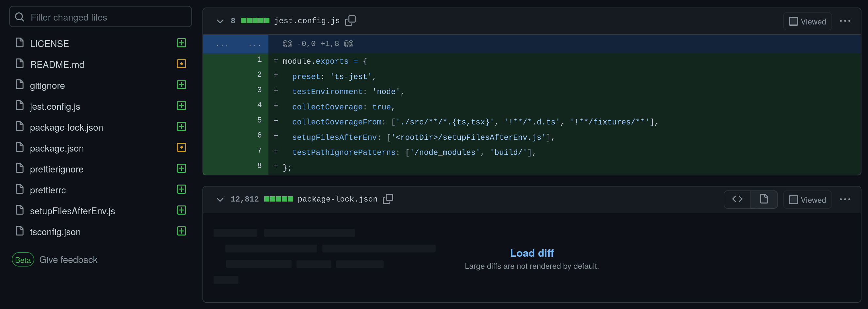This screenshot has width=868, height=309.
Task: Open three-dot menu for jest.config.js
Action: [x=845, y=21]
